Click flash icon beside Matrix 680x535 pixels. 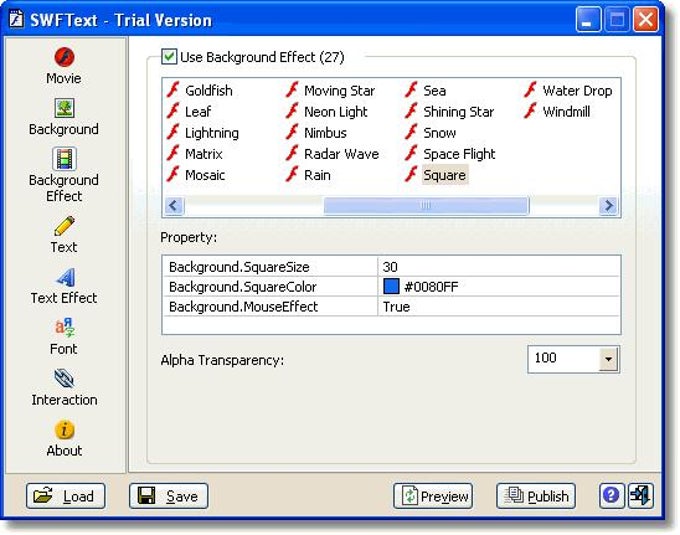coord(173,153)
